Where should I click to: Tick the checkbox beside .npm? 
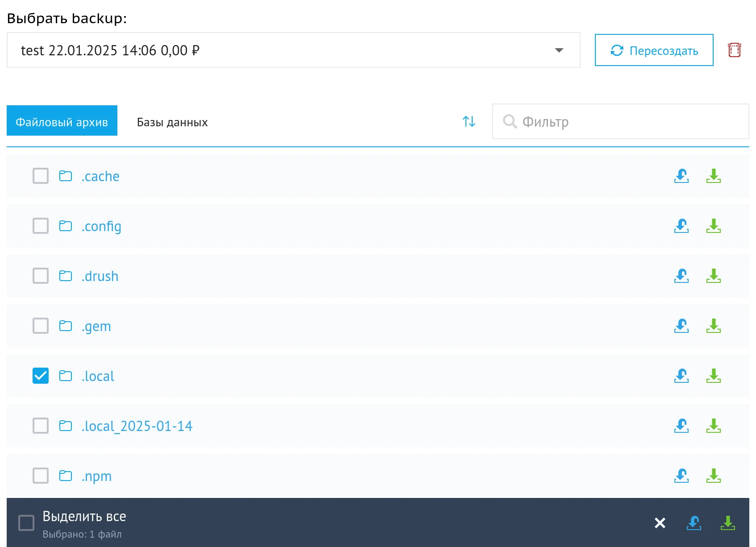coord(41,476)
